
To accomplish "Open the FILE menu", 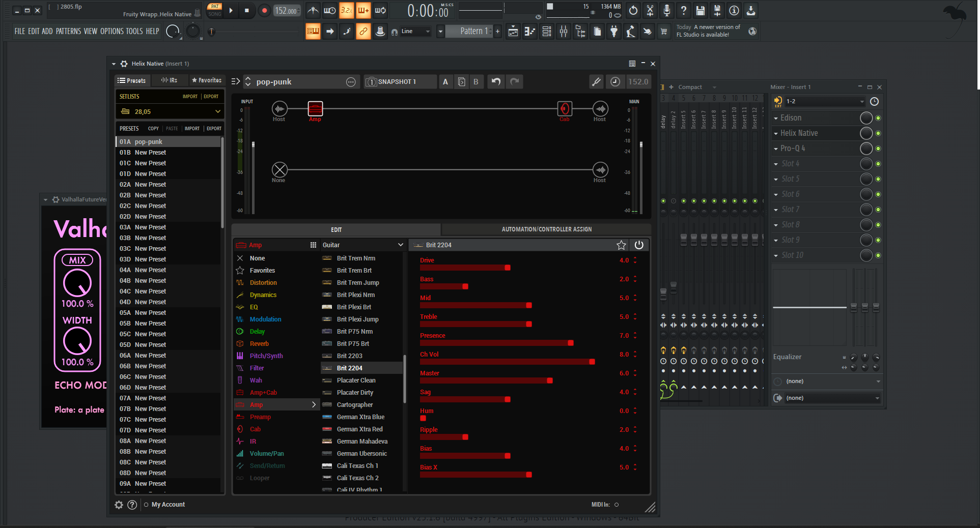I will pos(20,32).
